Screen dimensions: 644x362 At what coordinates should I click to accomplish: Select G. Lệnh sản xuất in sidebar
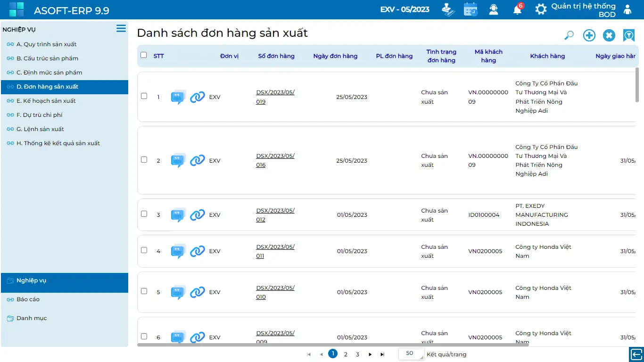point(40,129)
